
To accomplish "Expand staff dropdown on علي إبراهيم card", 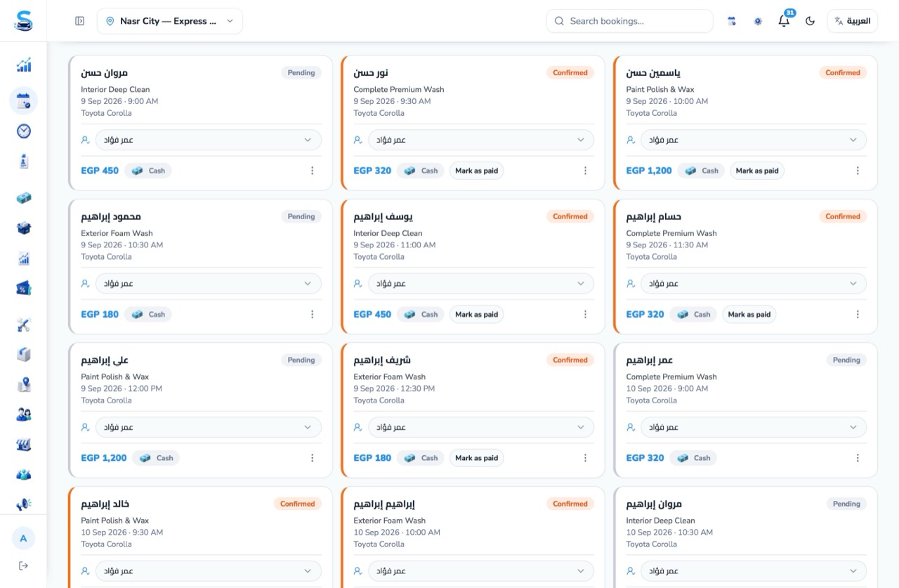I will pos(209,427).
